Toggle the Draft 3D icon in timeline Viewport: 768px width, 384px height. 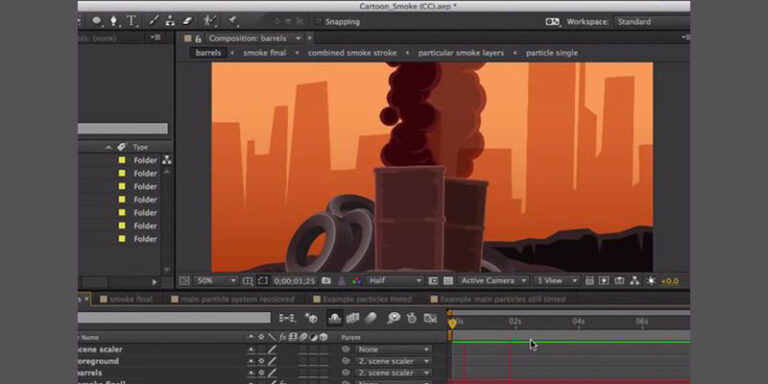[311, 318]
